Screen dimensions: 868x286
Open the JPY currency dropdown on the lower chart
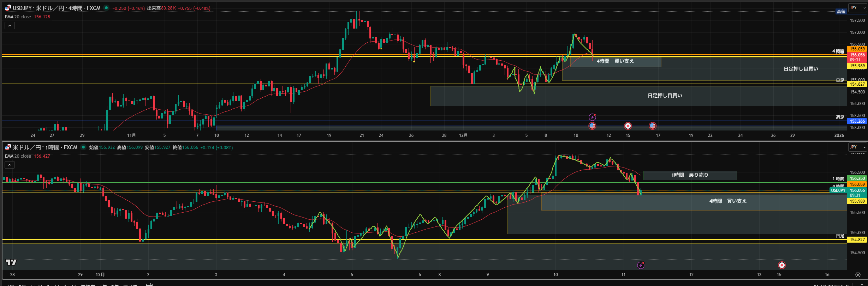click(857, 147)
